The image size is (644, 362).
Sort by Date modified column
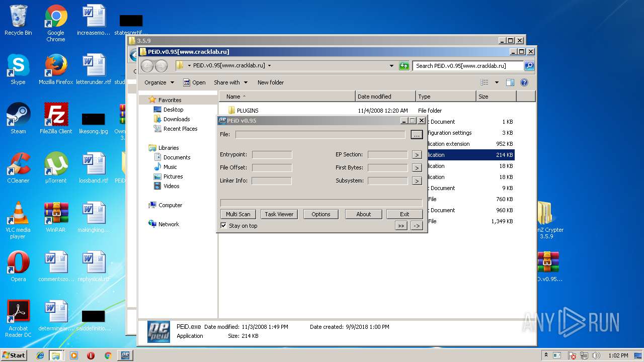[x=385, y=97]
